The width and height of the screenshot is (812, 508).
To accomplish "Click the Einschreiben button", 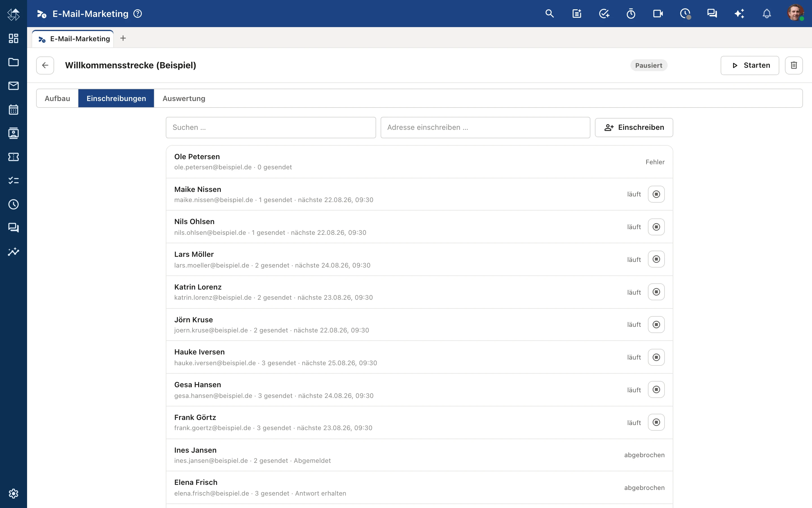I will pyautogui.click(x=634, y=127).
